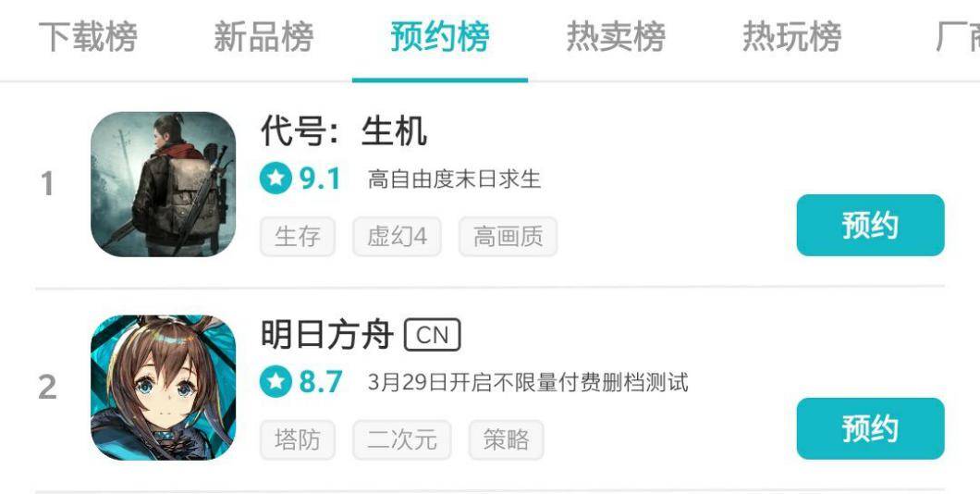
Task: Select the 生存 tag
Action: point(298,237)
